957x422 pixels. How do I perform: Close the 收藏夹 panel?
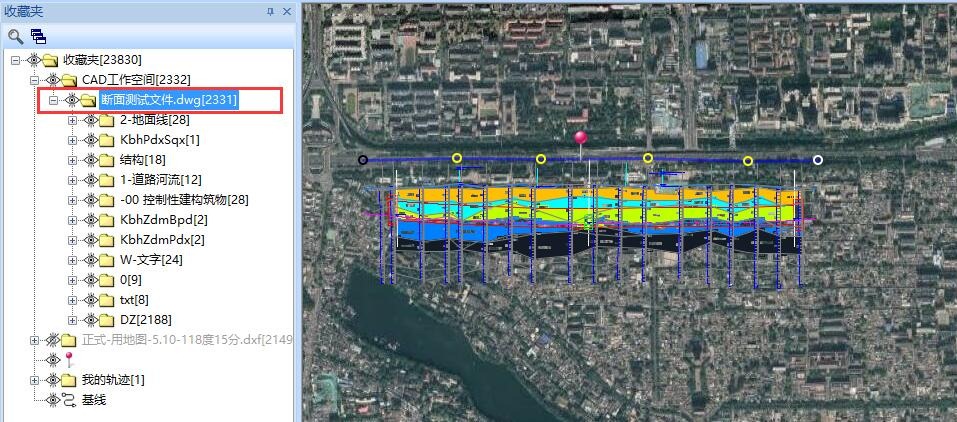pos(286,11)
